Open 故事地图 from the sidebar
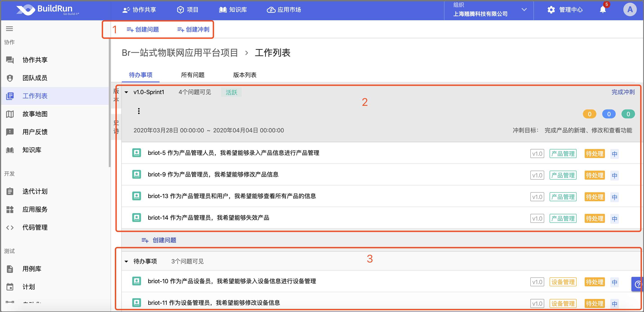Image resolution: width=644 pixels, height=312 pixels. pyautogui.click(x=35, y=114)
